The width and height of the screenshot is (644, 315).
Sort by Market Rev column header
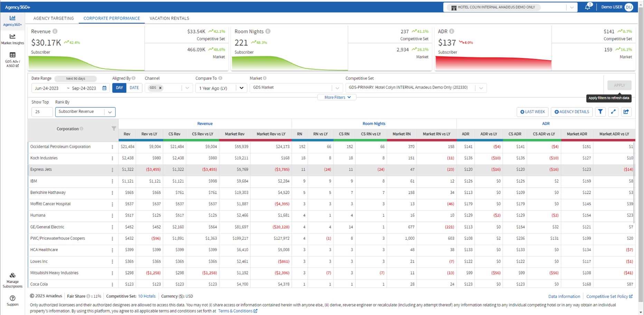pos(235,134)
